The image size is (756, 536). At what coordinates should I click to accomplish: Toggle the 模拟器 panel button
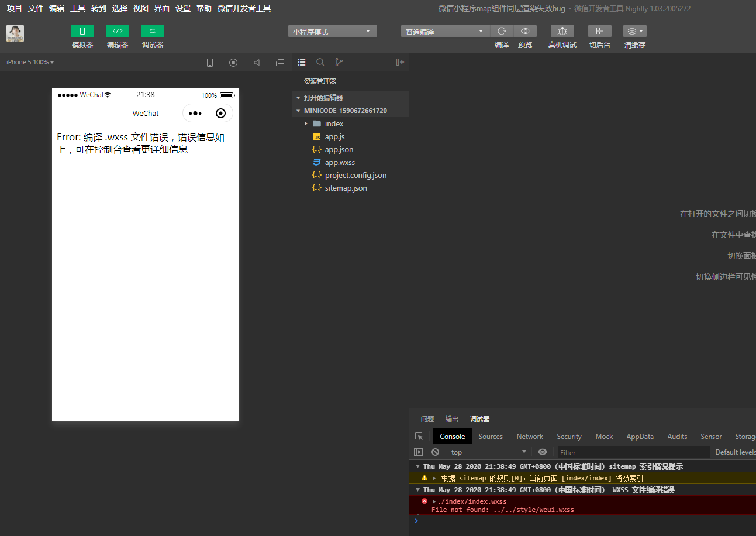click(82, 31)
